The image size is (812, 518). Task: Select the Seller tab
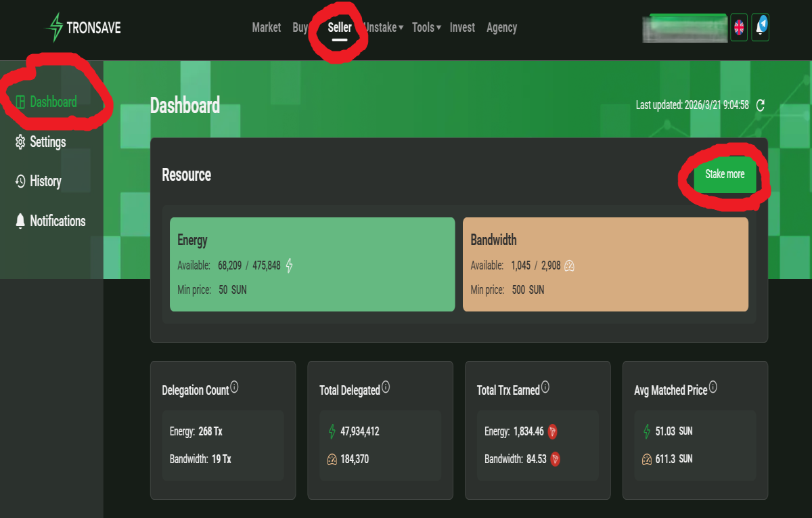pos(340,28)
